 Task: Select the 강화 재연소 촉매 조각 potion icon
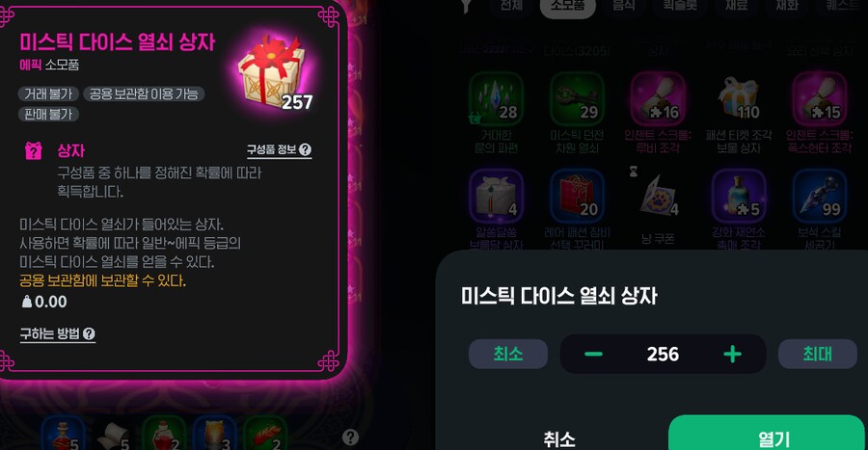(739, 197)
